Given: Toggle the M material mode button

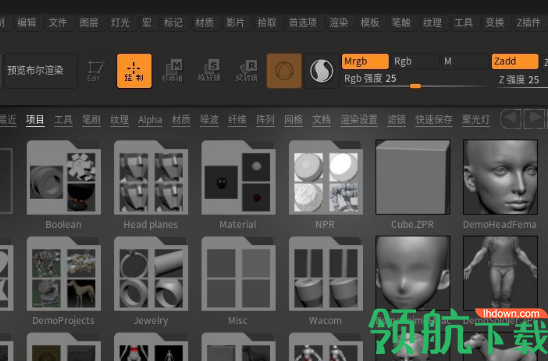Looking at the screenshot, I should (x=464, y=62).
